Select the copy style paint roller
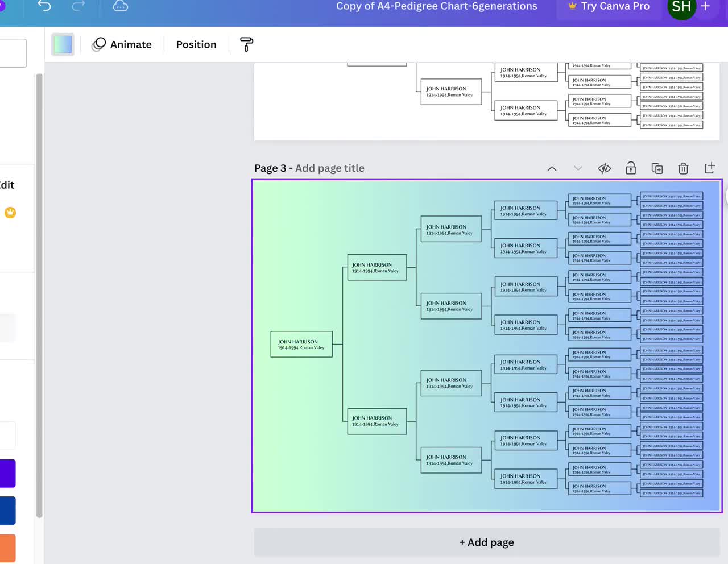This screenshot has height=564, width=728. (247, 44)
